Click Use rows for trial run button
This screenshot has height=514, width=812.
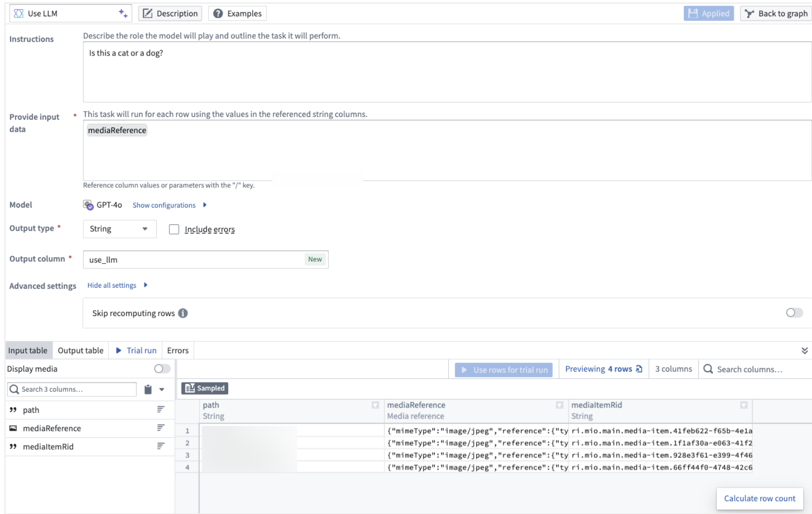[504, 370]
